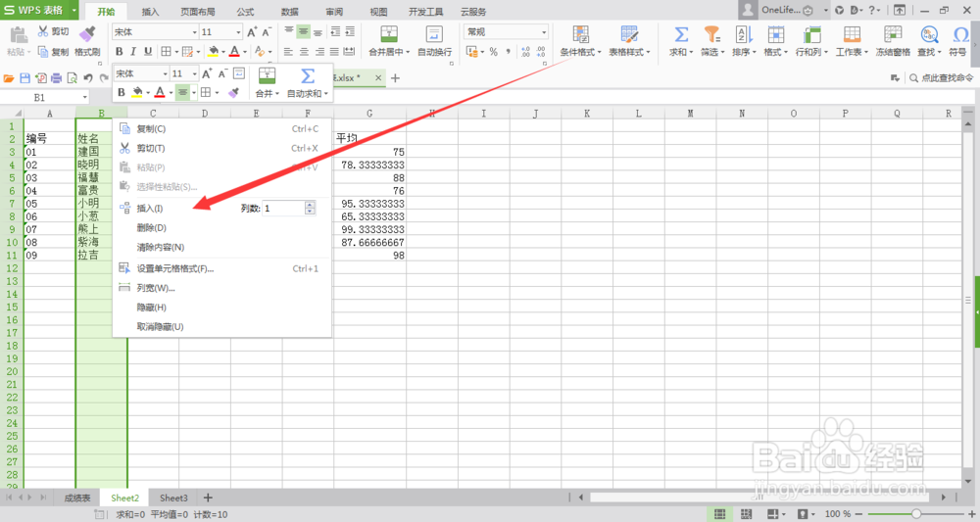
Task: Open the ribbon font size dropdown
Action: 238,32
